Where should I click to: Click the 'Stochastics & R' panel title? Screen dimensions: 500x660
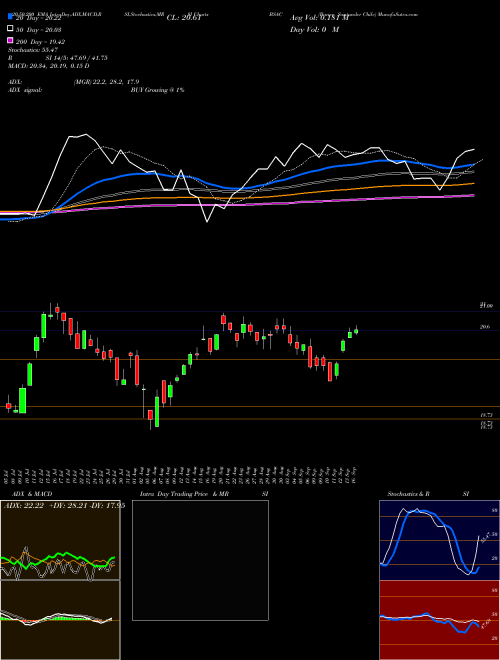[409, 494]
